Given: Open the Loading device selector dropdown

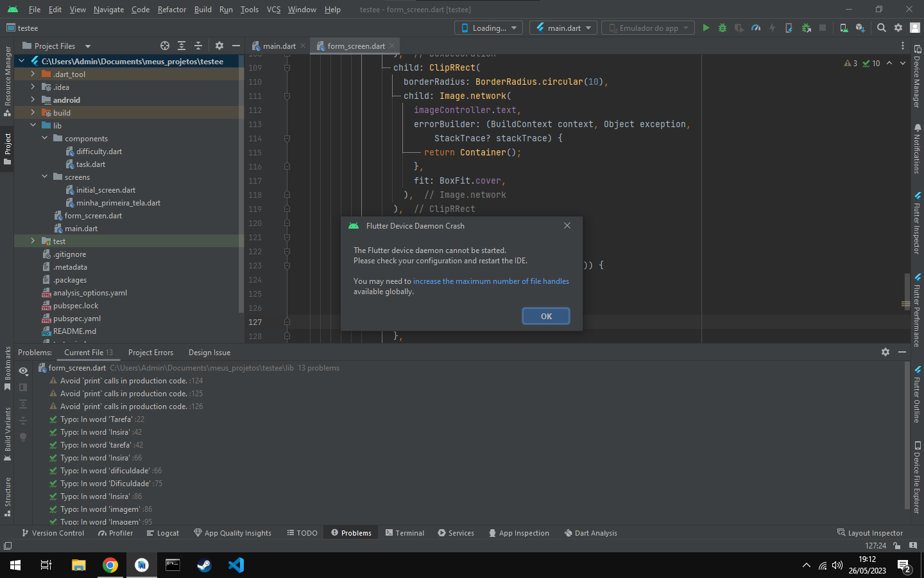Looking at the screenshot, I should (x=489, y=28).
